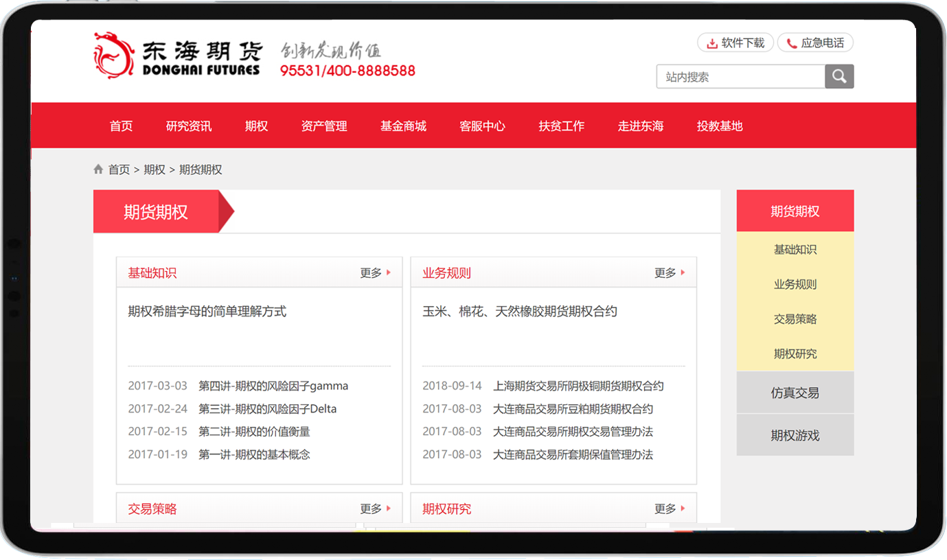Show 更多 for the 交易策略 section
The height and width of the screenshot is (560, 947).
[375, 509]
